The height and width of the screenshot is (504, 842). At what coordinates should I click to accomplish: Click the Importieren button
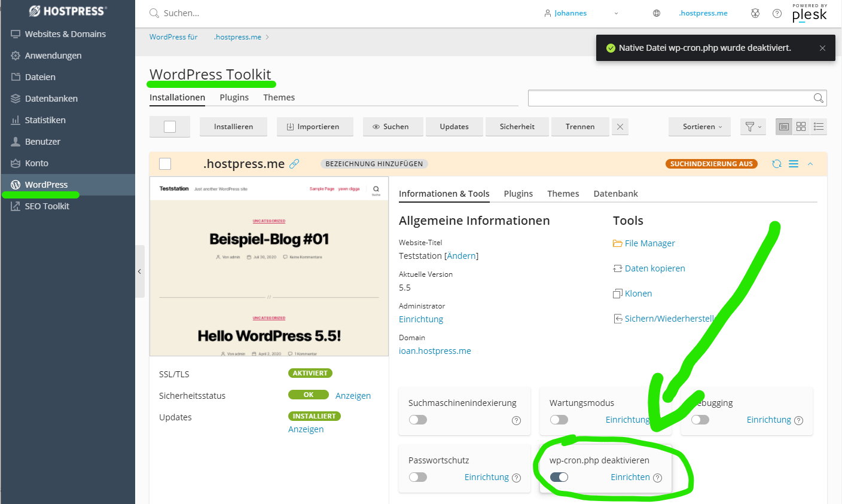[315, 127]
